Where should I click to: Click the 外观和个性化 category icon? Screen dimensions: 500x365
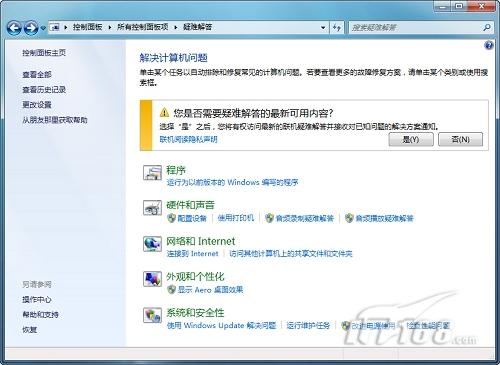pos(152,279)
